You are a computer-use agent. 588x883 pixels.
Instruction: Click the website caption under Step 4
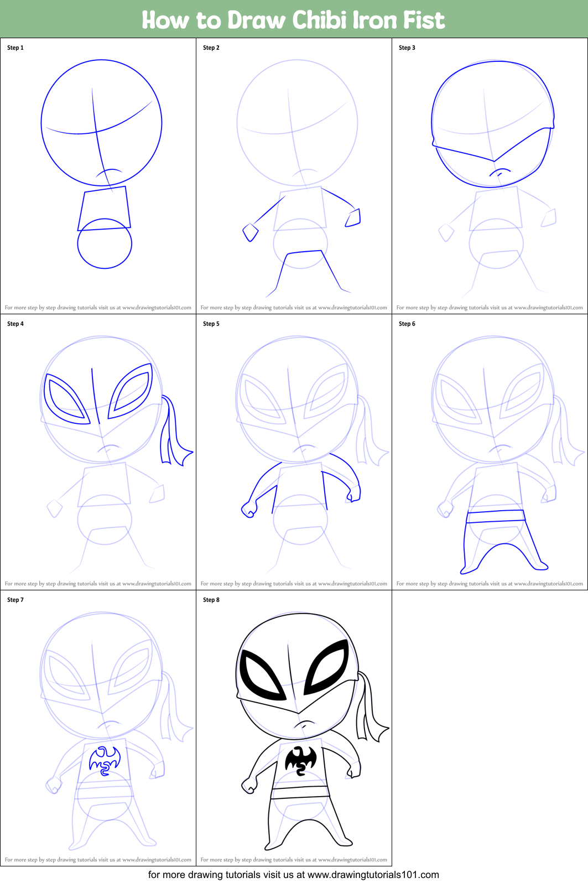98,584
